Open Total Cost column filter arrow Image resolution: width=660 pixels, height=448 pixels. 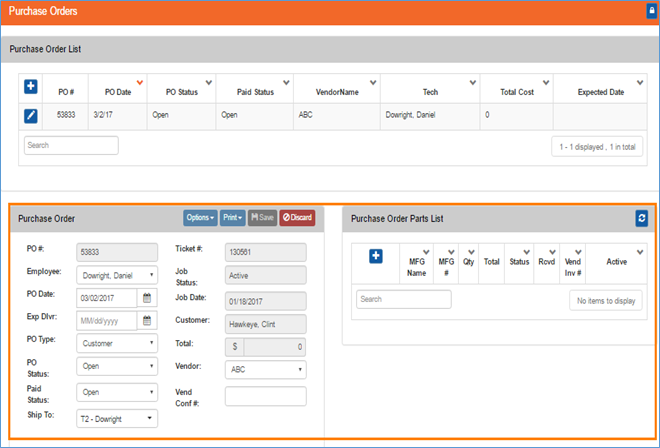[x=546, y=83]
